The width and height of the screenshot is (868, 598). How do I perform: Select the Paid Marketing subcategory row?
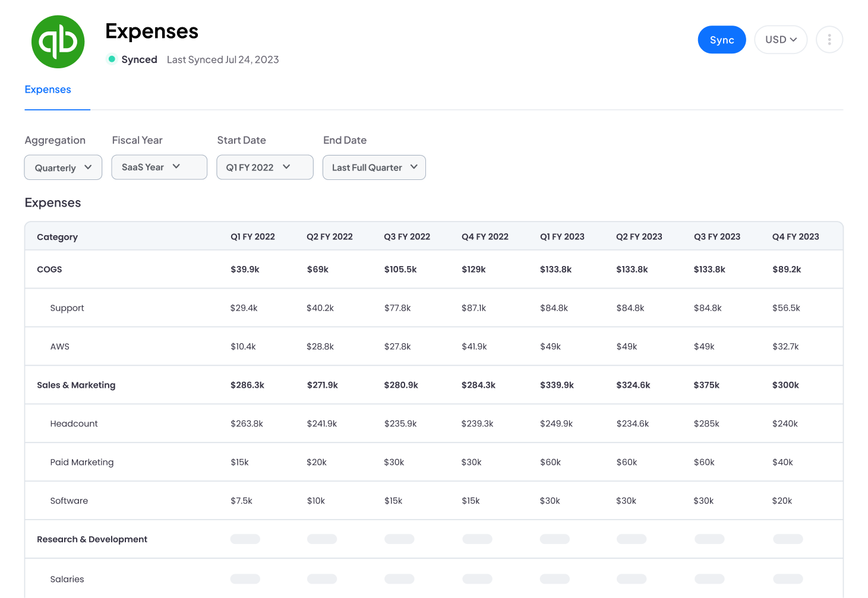pos(82,463)
